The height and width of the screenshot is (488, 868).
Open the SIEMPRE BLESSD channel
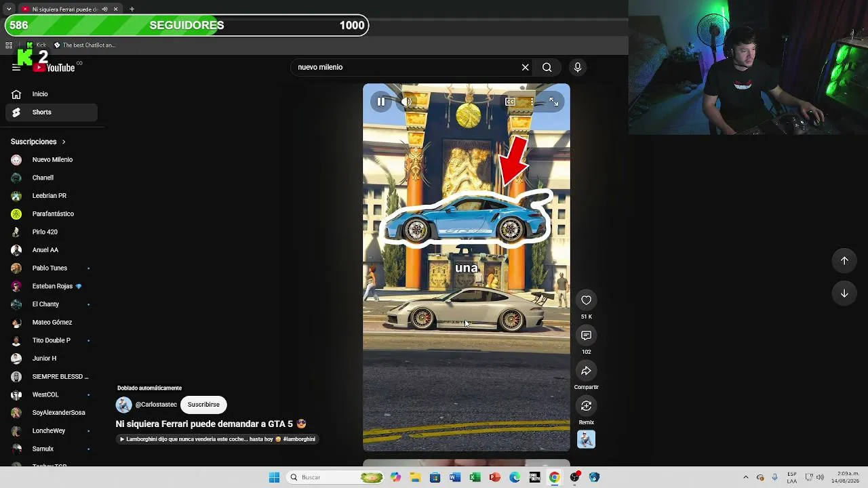(52, 377)
